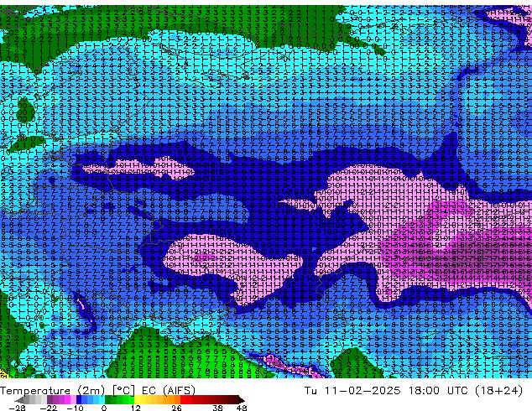The image size is (532, 411).
Task: Click the dark green swatch right of 0
Action: tap(108, 399)
